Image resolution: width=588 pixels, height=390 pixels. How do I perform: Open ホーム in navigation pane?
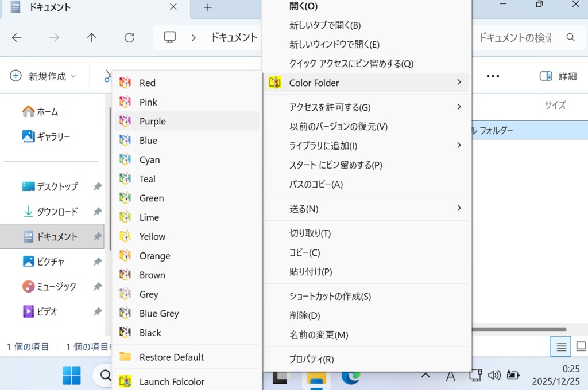pyautogui.click(x=40, y=111)
